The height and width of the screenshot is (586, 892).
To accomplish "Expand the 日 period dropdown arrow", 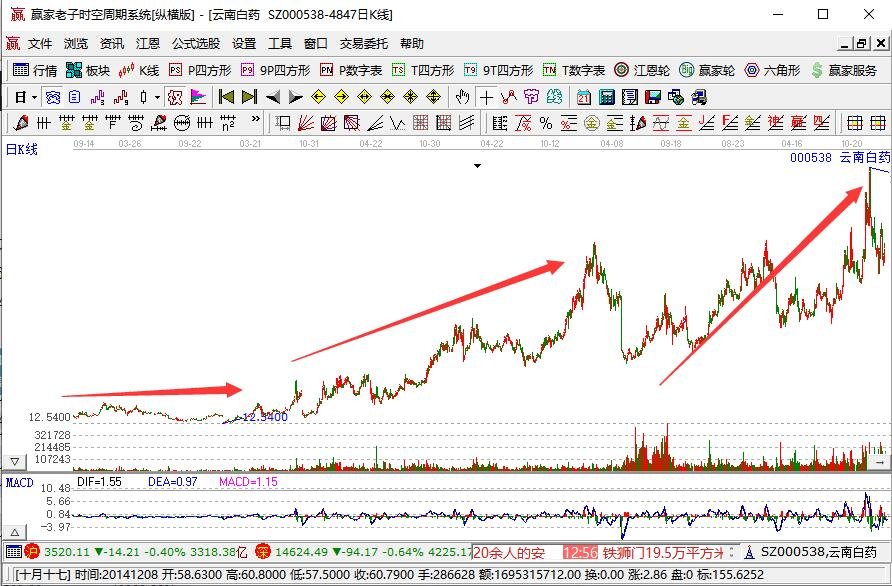I will 35,97.
